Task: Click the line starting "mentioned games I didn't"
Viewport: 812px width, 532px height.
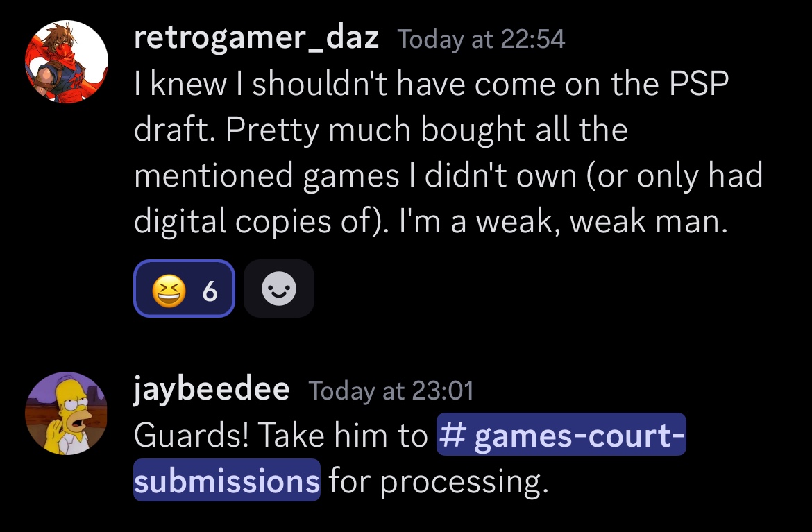Action: tap(448, 175)
